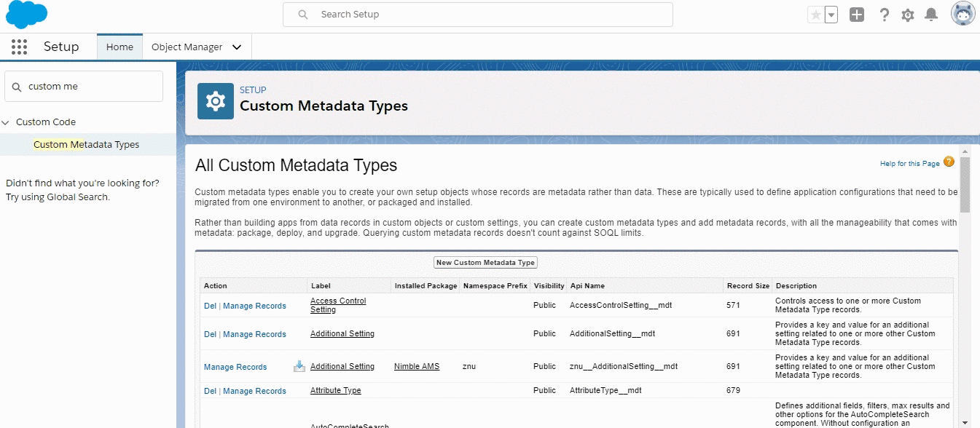
Task: Collapse the Custom Code section
Action: (6, 122)
